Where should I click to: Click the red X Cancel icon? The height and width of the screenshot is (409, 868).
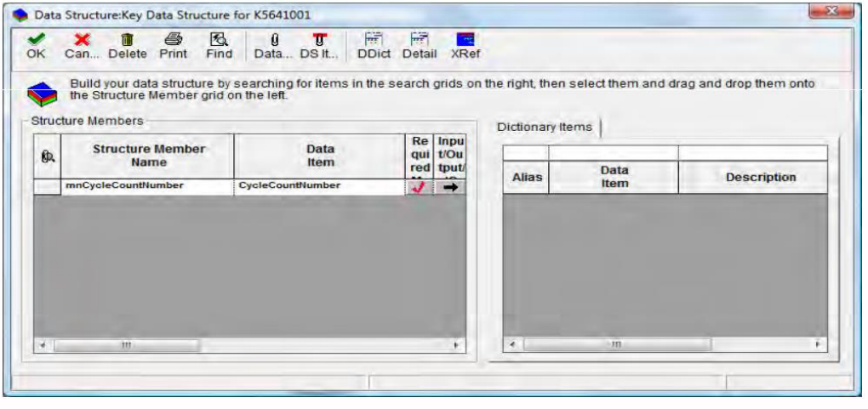(82, 39)
